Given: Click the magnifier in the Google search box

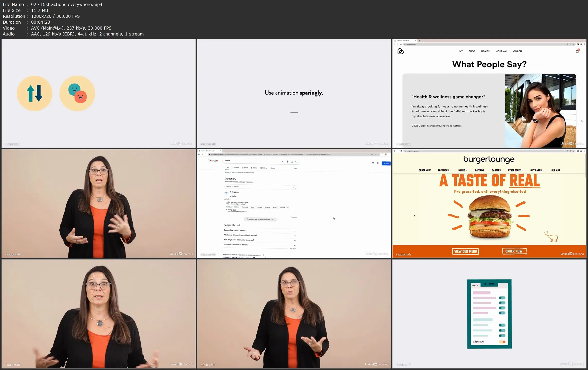Looking at the screenshot, I should coord(296,161).
